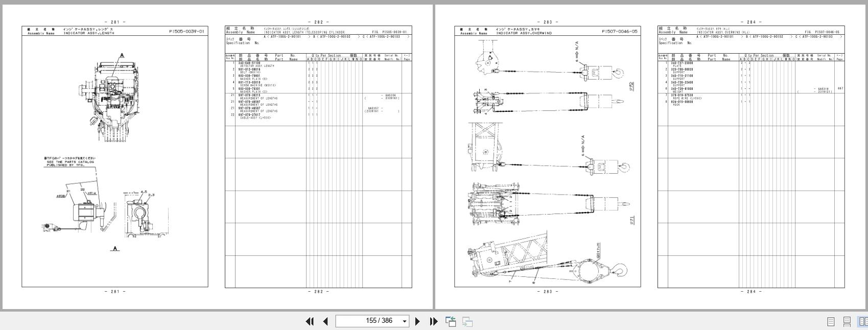Select the two-page side-by-side view

click(x=863, y=321)
